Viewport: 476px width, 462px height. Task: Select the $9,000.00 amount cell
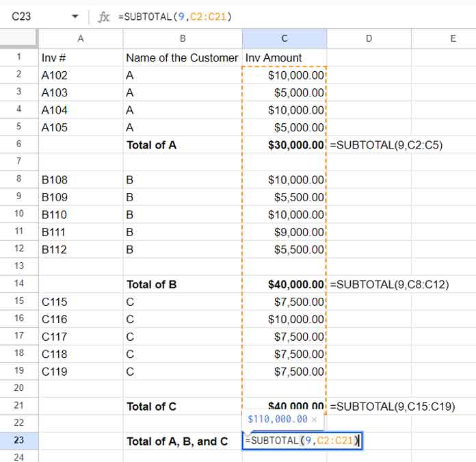tap(285, 232)
